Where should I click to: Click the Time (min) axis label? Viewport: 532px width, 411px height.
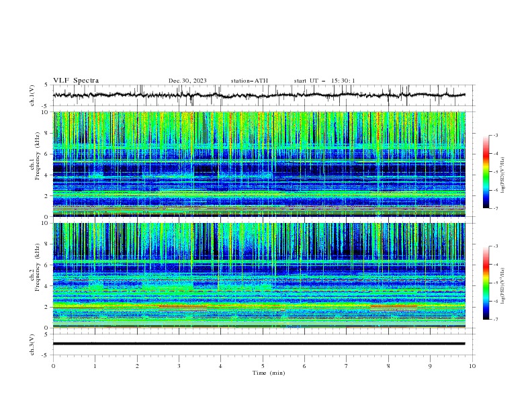coord(269,373)
